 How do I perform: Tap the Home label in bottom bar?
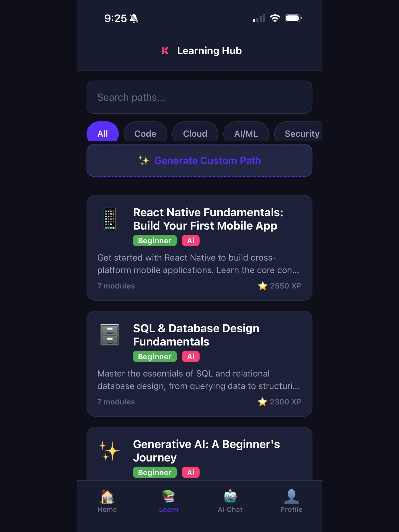click(107, 509)
